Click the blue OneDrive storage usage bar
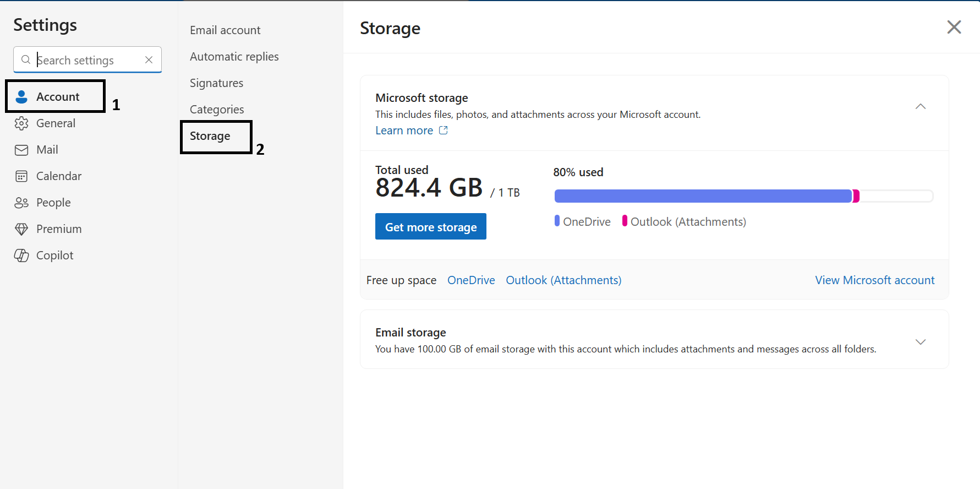 click(703, 196)
